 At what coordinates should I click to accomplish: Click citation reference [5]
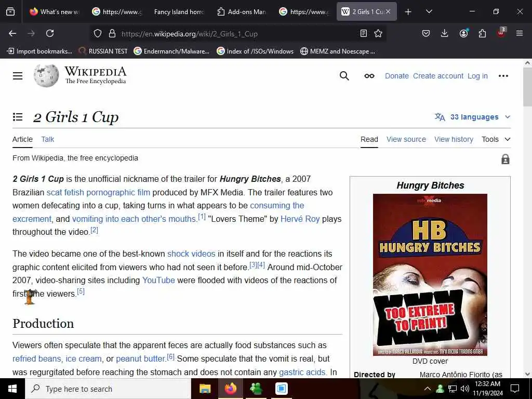(x=81, y=291)
